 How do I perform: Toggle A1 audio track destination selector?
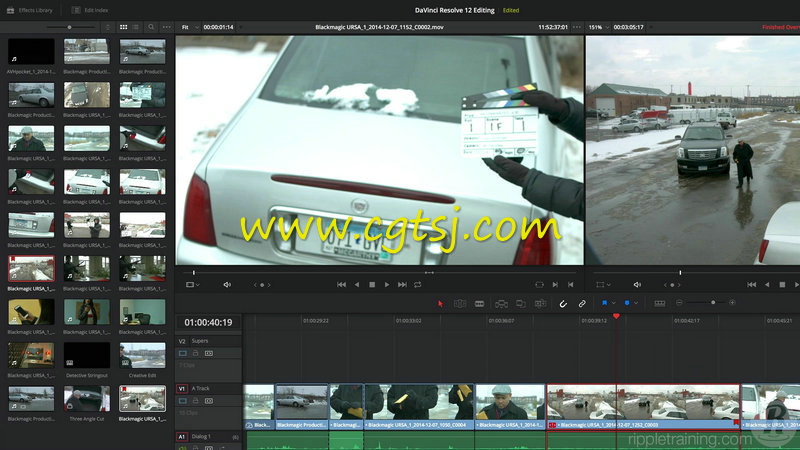pos(182,436)
